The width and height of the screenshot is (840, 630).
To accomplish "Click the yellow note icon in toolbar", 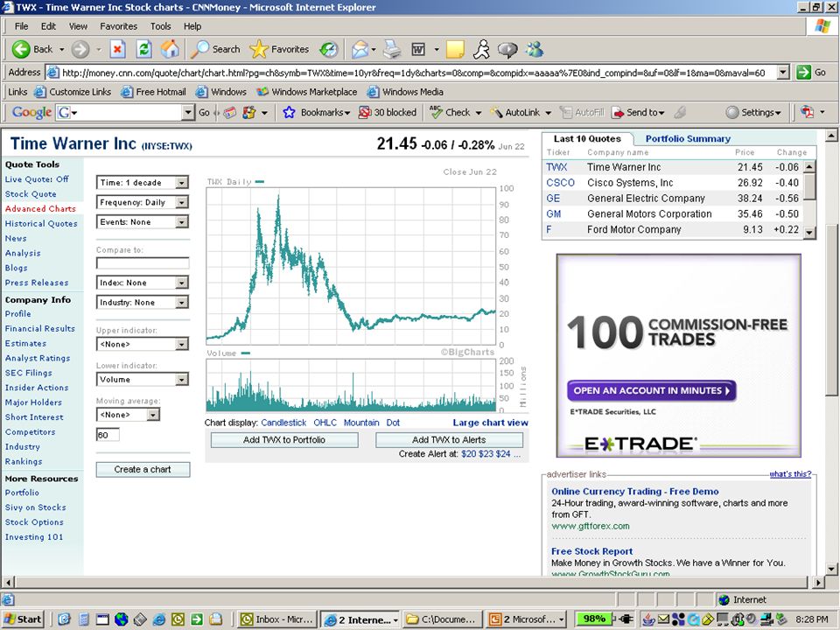I will pos(455,49).
